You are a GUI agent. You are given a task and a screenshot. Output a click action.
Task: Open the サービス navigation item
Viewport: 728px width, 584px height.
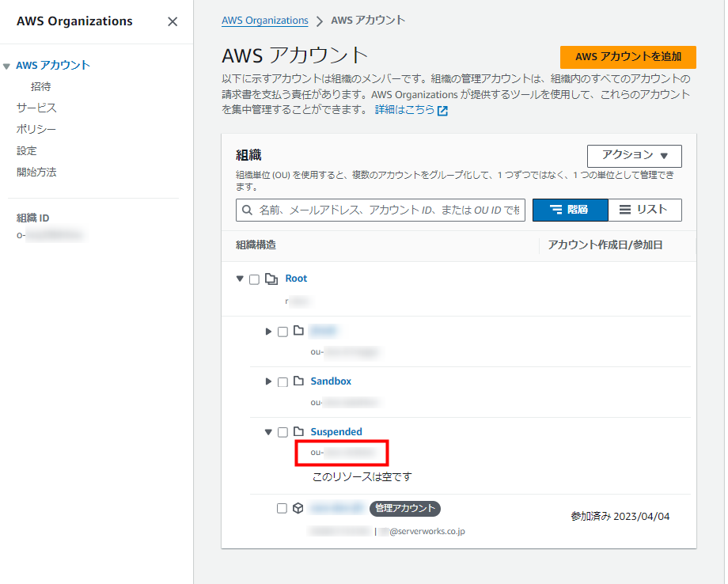pyautogui.click(x=36, y=108)
